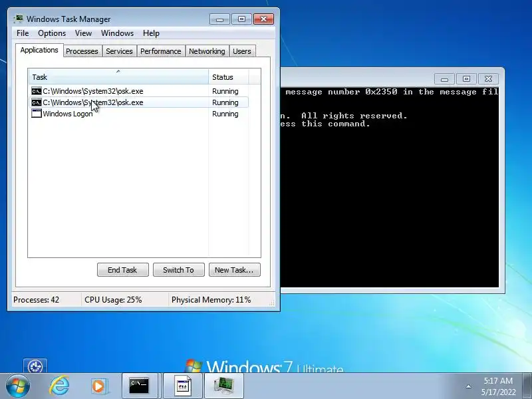532x399 pixels.
Task: Click the first row's Running status
Action: (x=225, y=91)
